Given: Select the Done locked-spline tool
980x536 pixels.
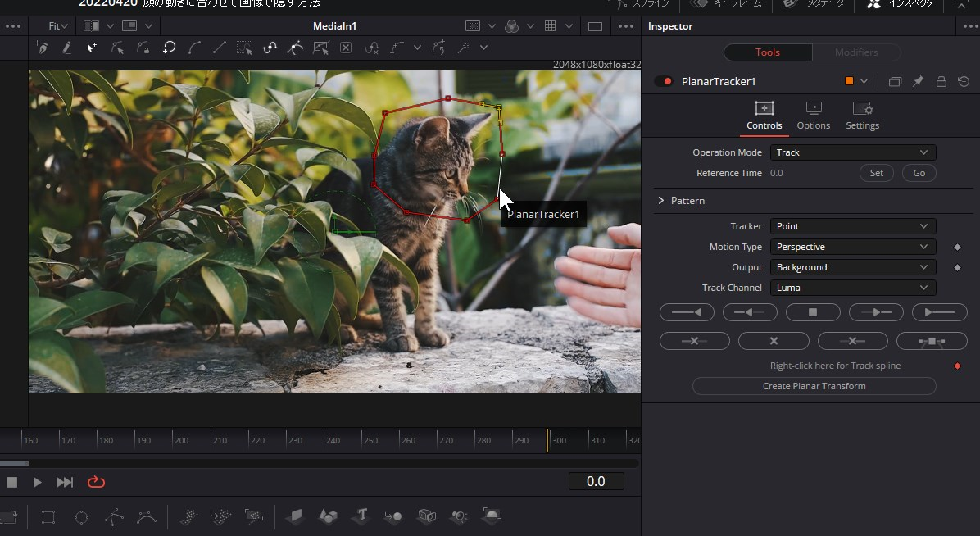Looking at the screenshot, I should pos(143,48).
